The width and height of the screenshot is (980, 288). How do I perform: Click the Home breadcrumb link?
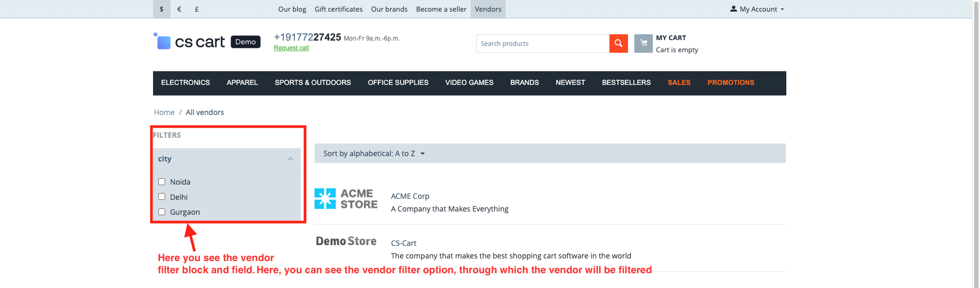(164, 112)
